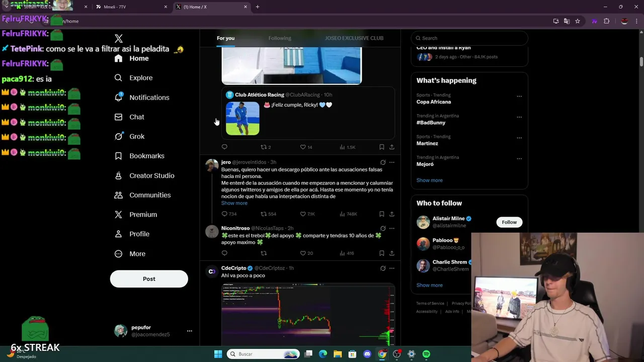644x362 pixels.
Task: Open More menu in sidebar
Action: (x=130, y=254)
